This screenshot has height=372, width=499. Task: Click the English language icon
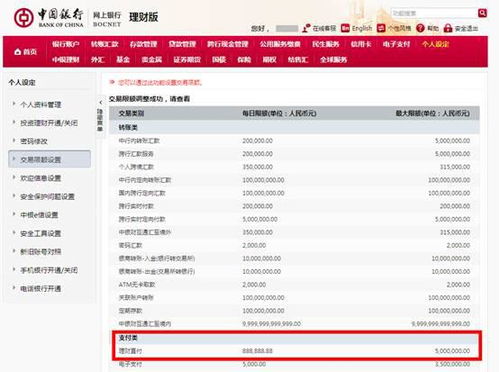345,28
